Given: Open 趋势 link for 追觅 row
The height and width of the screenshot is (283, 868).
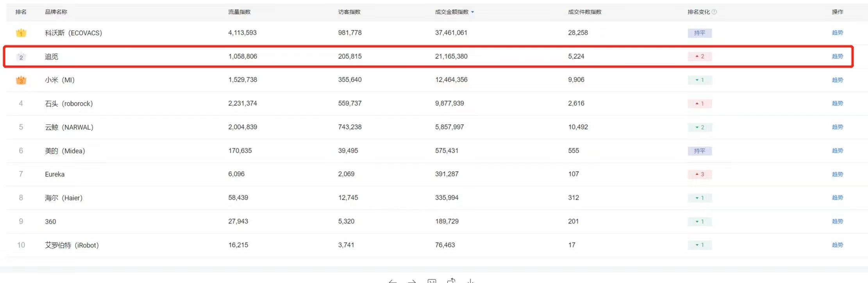Looking at the screenshot, I should click(x=837, y=56).
